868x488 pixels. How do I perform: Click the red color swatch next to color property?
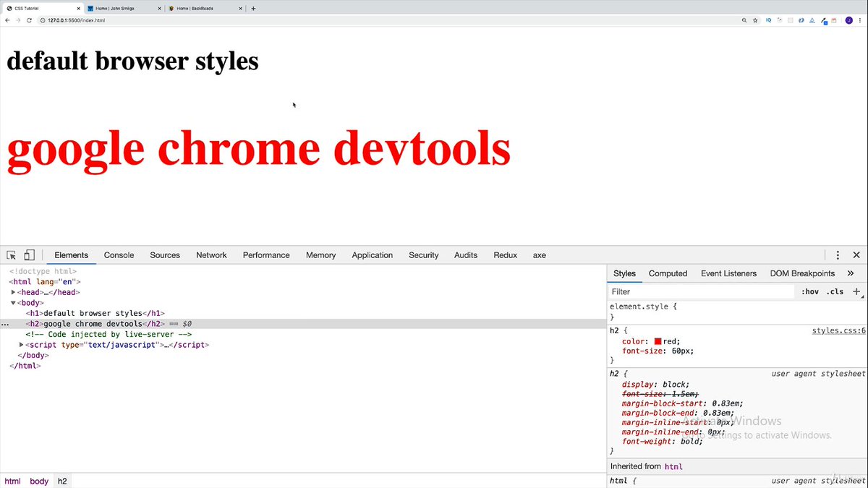(x=657, y=341)
